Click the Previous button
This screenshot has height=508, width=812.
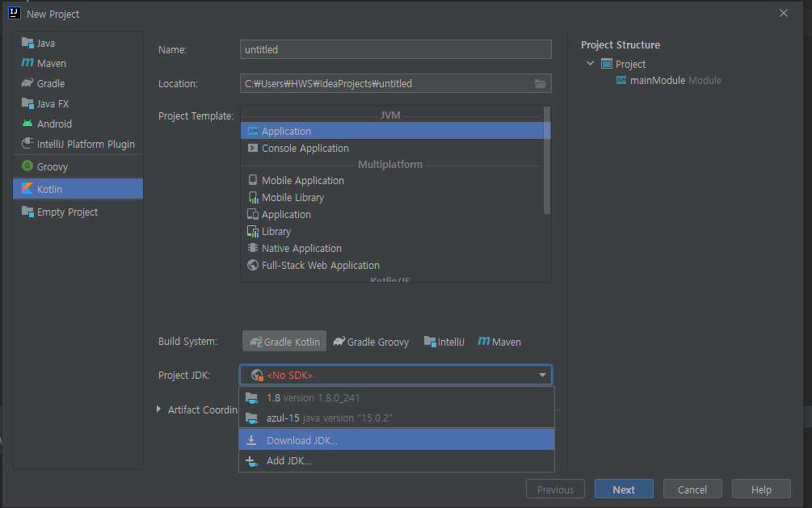tap(555, 489)
